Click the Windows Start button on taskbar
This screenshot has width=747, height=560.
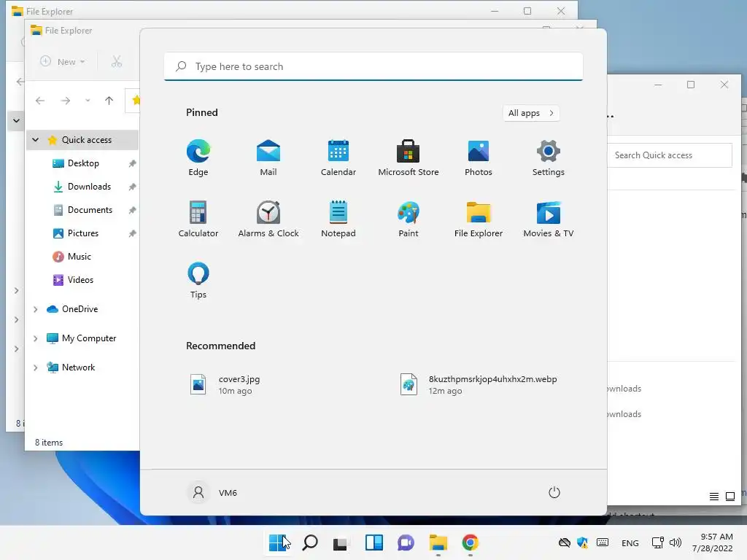[278, 542]
